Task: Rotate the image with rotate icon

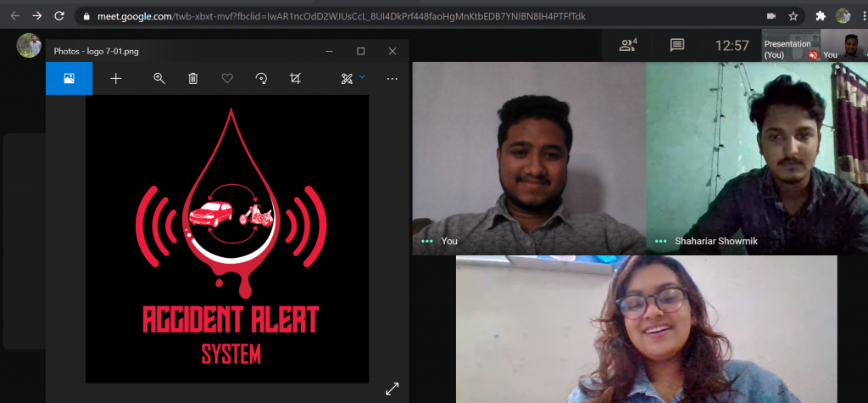Action: point(261,78)
